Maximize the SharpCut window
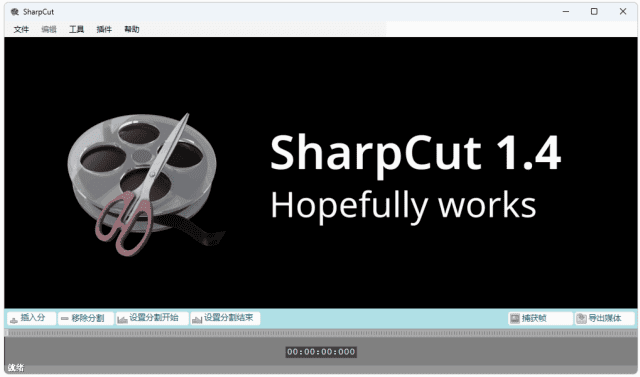Image resolution: width=640 pixels, height=377 pixels. [594, 12]
